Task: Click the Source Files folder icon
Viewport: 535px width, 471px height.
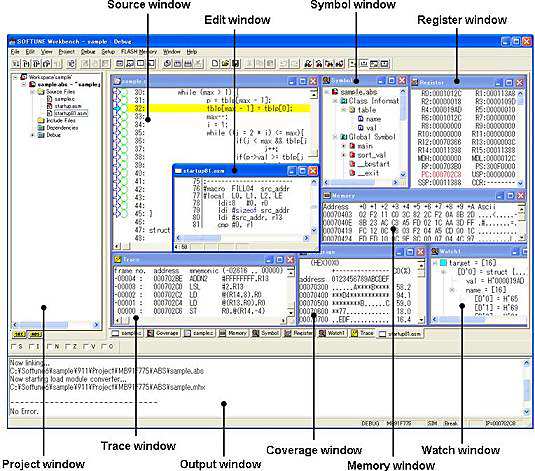Action: (x=41, y=92)
